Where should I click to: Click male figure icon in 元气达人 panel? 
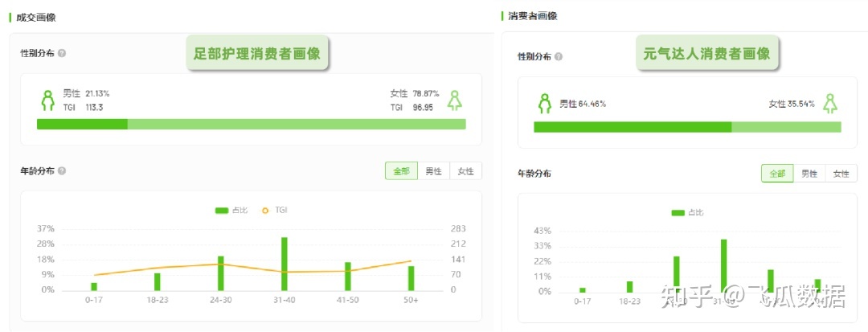pyautogui.click(x=545, y=104)
